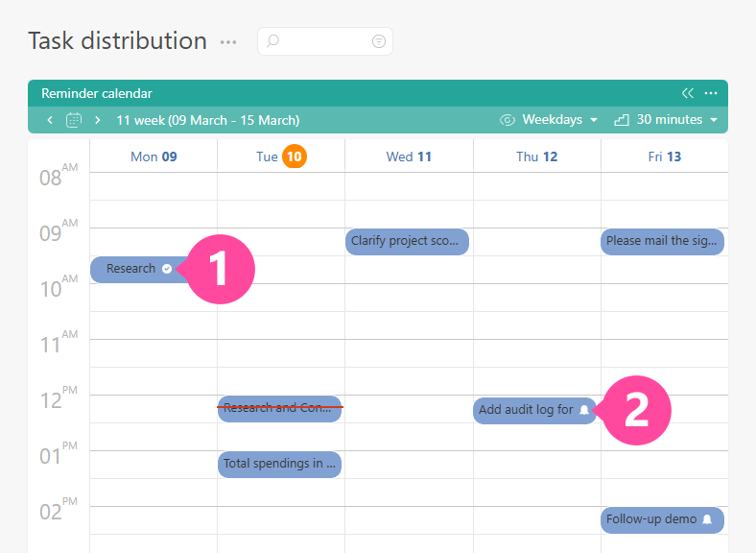Screen dimensions: 756x553
Task: Click the bell on Add audit log task
Action: 584,410
